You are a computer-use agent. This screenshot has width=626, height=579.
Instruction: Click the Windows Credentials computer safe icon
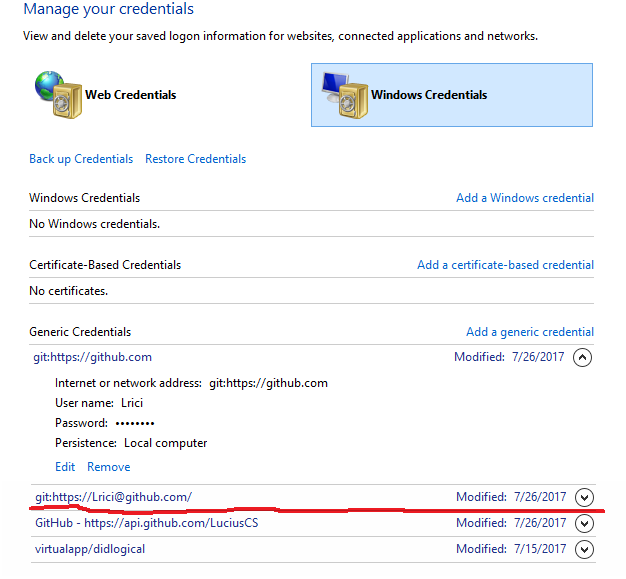pyautogui.click(x=345, y=95)
